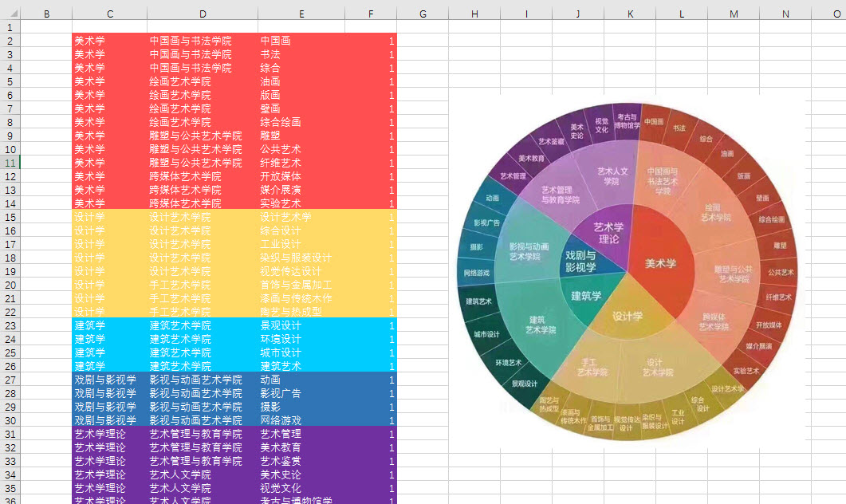The width and height of the screenshot is (846, 504).
Task: Click 绘画艺术学院 cell in row 5
Action: [x=203, y=81]
